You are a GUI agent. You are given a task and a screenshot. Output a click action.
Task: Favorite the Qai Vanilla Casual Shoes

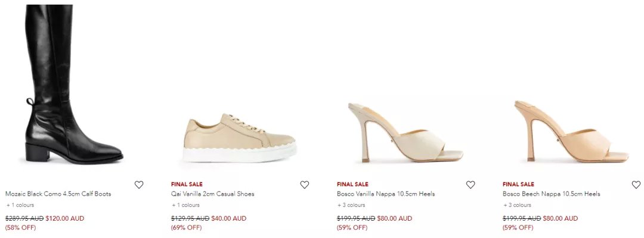(304, 185)
